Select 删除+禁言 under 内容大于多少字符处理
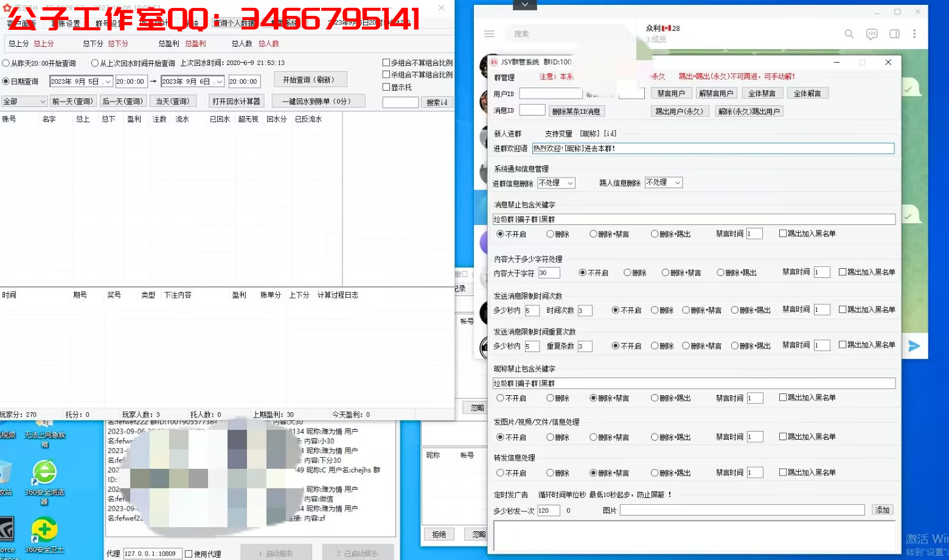The image size is (949, 560). (x=666, y=273)
